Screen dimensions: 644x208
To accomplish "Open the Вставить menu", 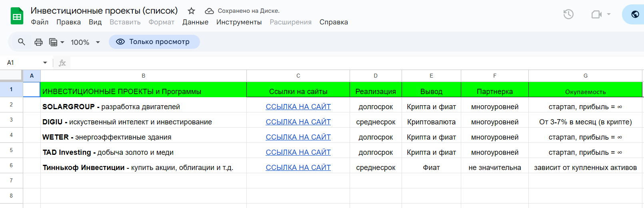I will (125, 22).
